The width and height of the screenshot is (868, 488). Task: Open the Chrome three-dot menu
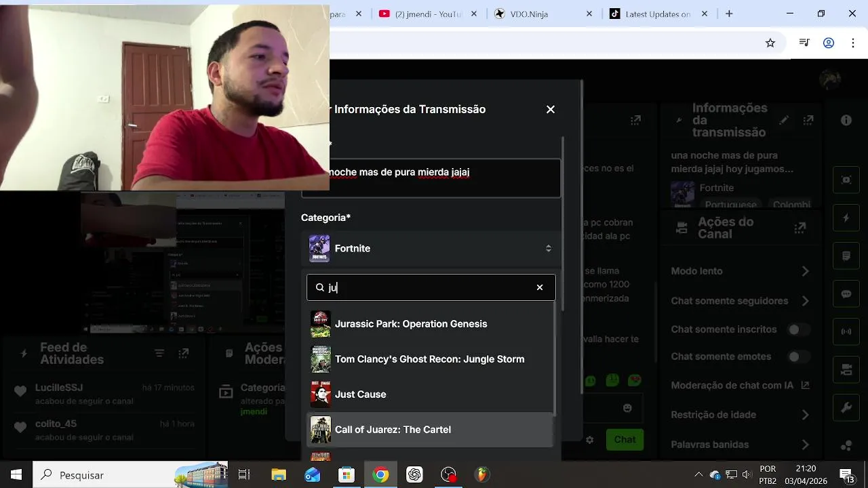(852, 43)
